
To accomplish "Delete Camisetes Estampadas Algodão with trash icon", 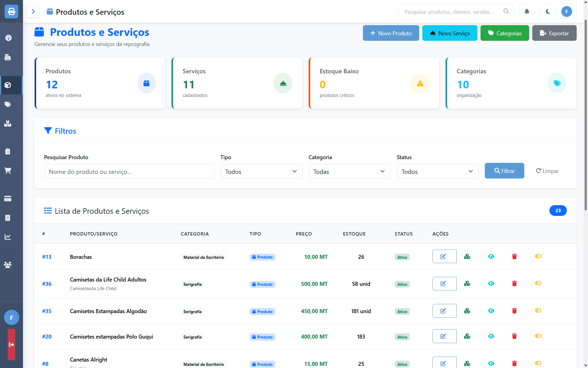I will click(514, 311).
